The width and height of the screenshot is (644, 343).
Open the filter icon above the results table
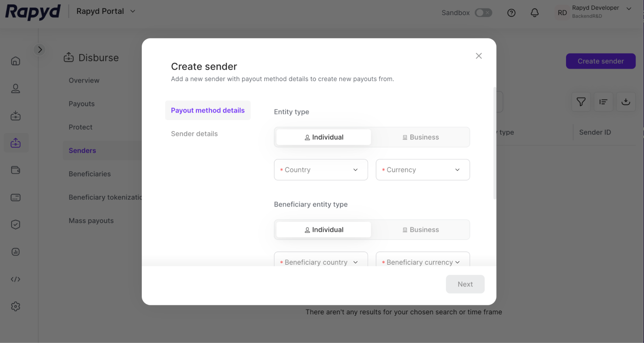581,102
